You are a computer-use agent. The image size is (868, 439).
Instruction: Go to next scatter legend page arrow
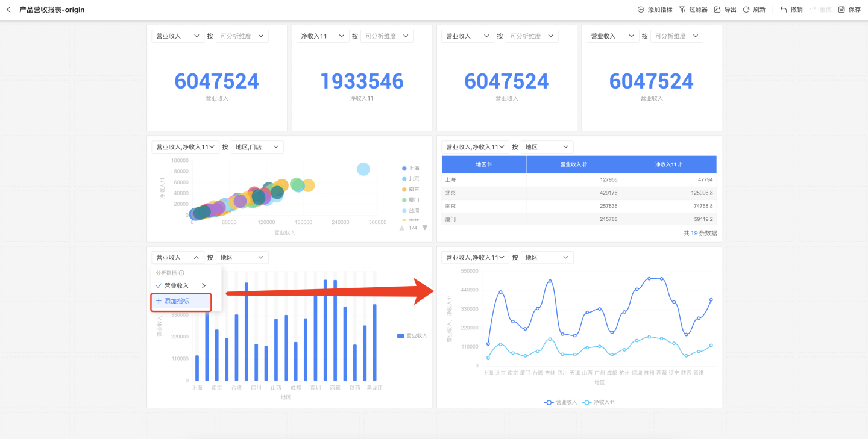point(424,228)
